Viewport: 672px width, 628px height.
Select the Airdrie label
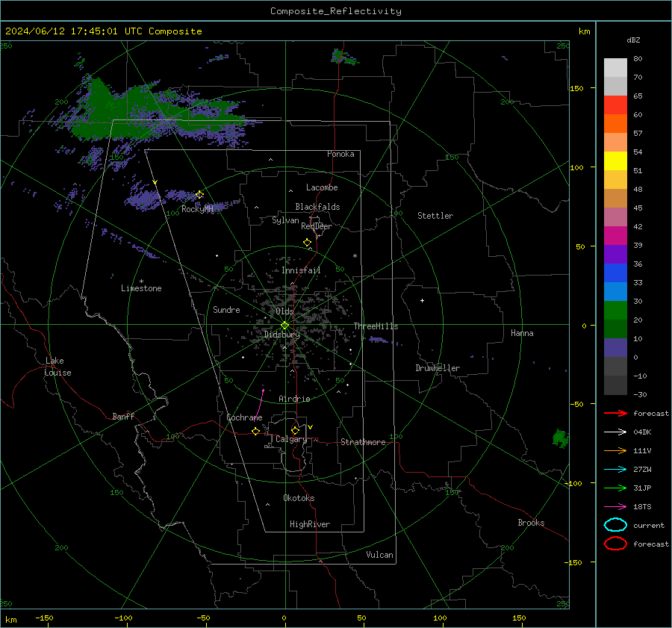pos(294,399)
